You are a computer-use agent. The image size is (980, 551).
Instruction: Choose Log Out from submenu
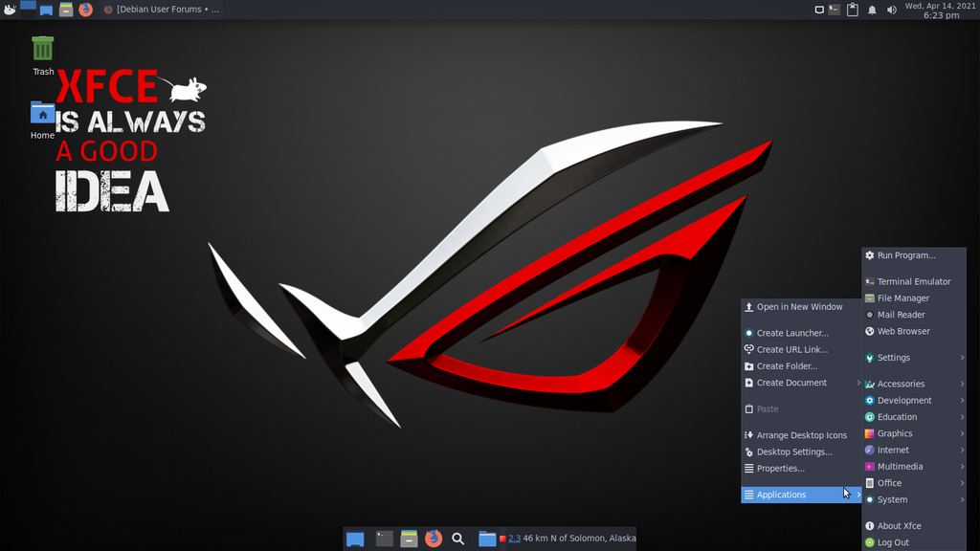point(914,542)
